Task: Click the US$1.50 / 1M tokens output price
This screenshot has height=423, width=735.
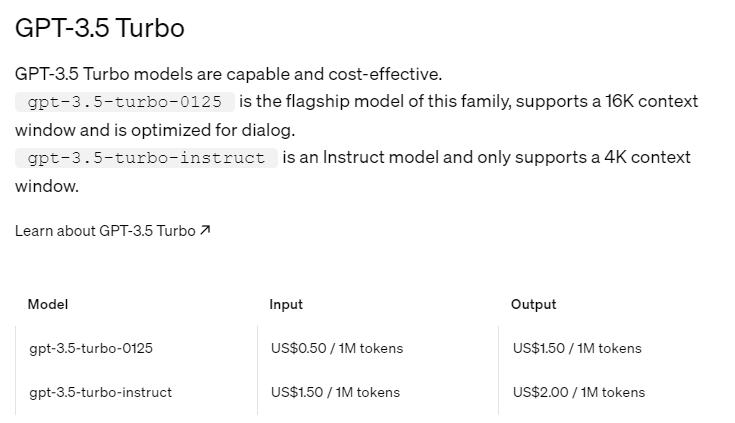Action: pos(577,348)
